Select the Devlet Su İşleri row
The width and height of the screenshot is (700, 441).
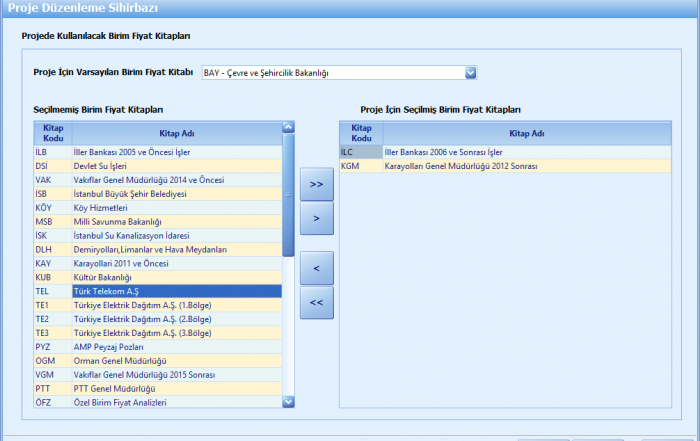point(176,165)
